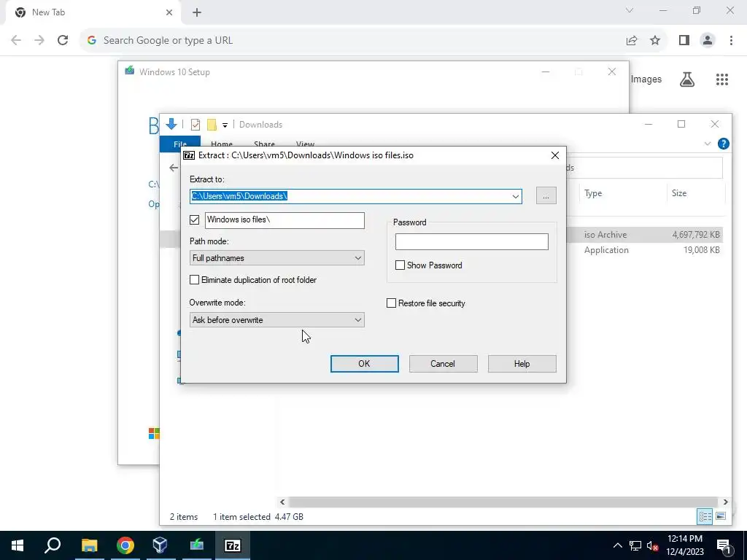Image resolution: width=747 pixels, height=560 pixels.
Task: Click the Windows iso files\ folder name field
Action: pos(285,220)
